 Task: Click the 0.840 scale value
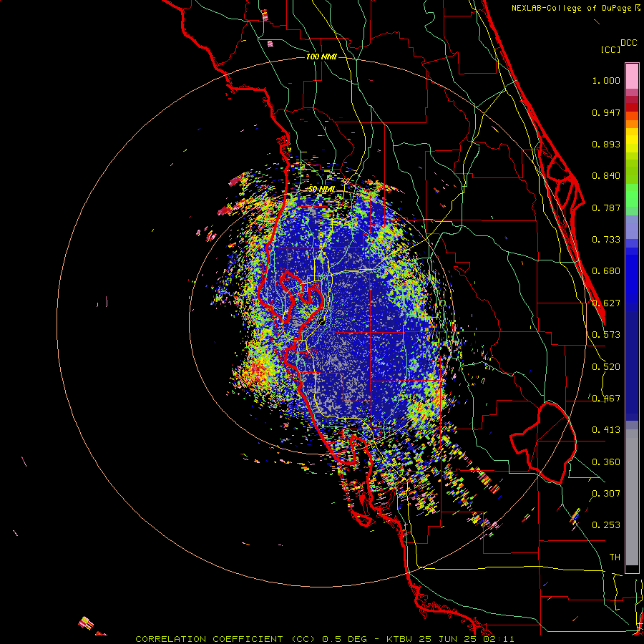(x=606, y=176)
